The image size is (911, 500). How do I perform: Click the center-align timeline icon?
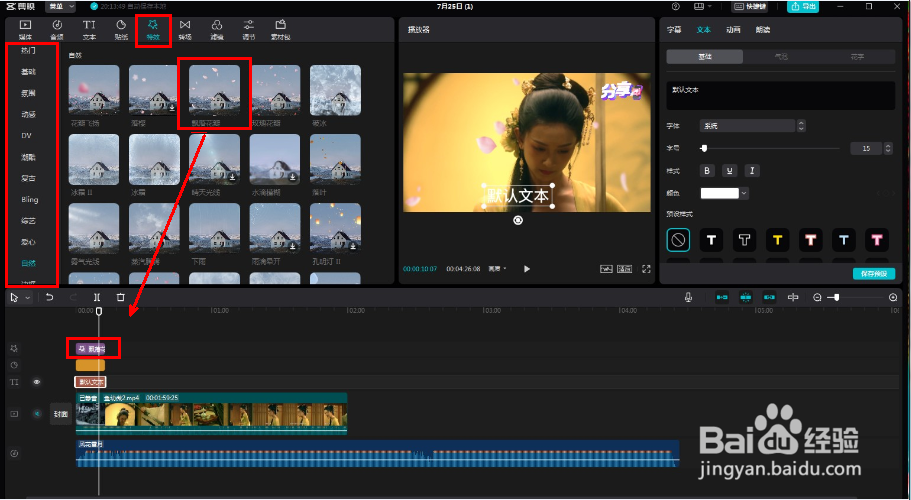(x=793, y=297)
